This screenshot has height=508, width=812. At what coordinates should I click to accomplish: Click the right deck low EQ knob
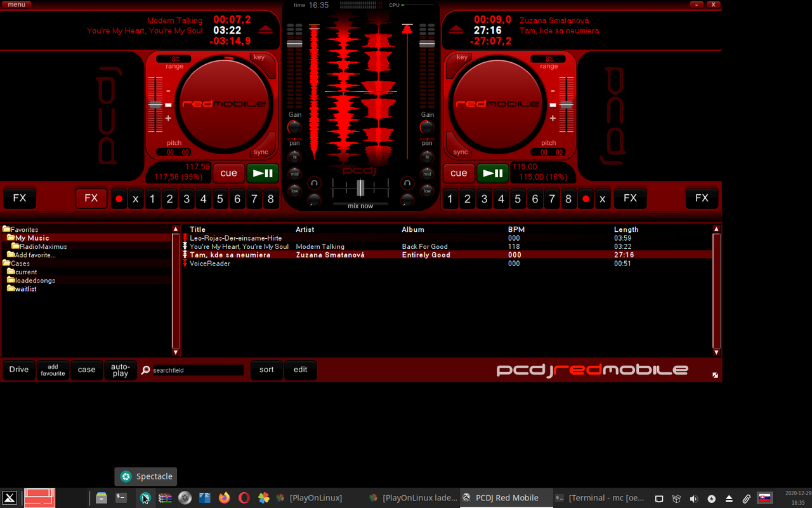click(427, 190)
